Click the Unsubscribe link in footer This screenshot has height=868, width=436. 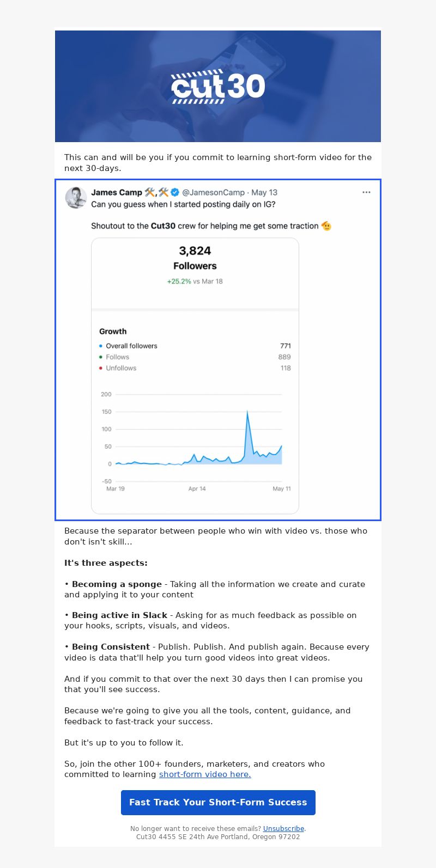point(283,829)
